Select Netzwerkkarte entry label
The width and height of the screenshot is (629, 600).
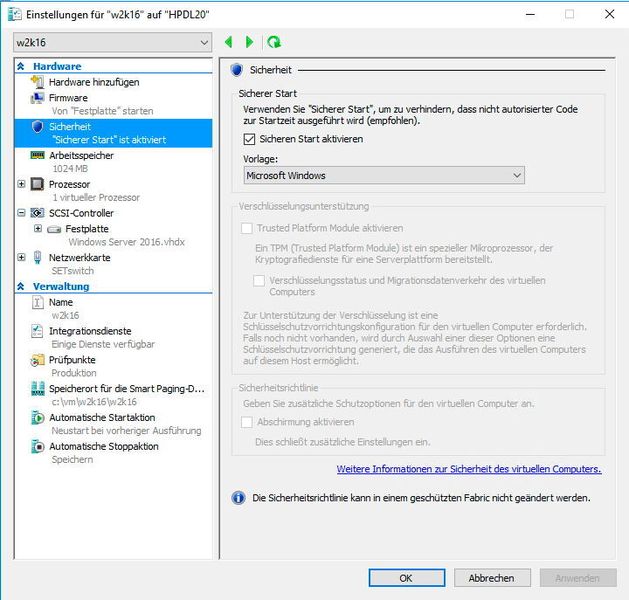pos(79,257)
